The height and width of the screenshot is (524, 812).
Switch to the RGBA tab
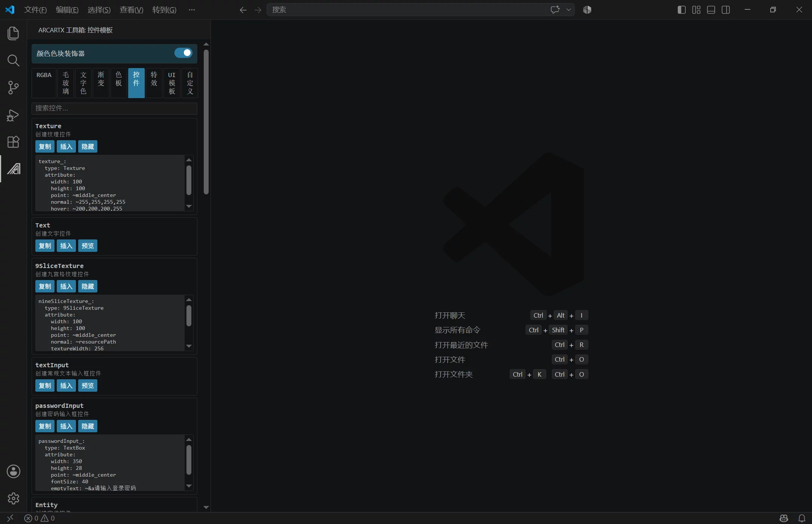pos(44,83)
